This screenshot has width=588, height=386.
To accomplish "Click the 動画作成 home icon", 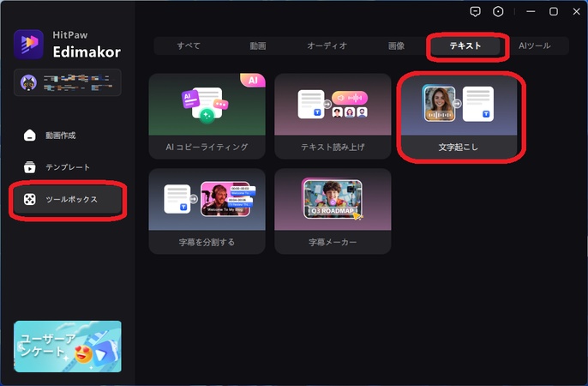I will click(30, 135).
